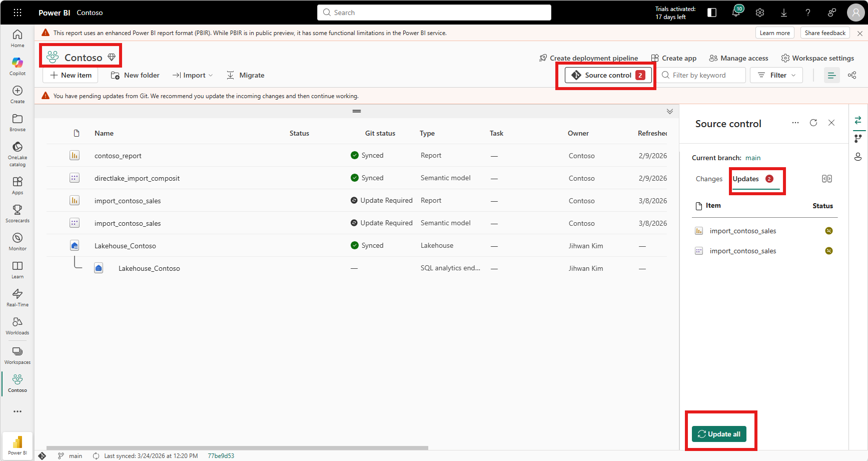Open the Lakehouse_Contoso lakehouse row
The image size is (868, 461).
[x=125, y=246]
